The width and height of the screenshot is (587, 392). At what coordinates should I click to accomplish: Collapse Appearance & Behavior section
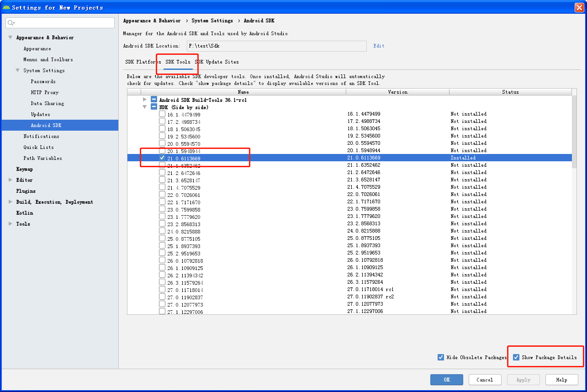click(x=10, y=37)
